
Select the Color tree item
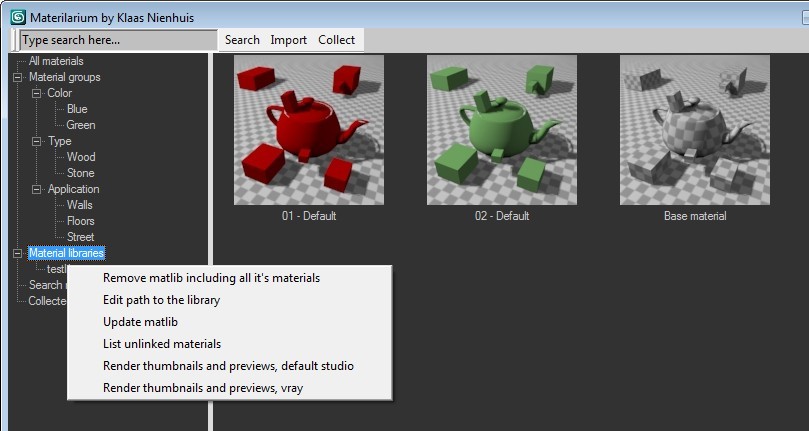coord(59,93)
